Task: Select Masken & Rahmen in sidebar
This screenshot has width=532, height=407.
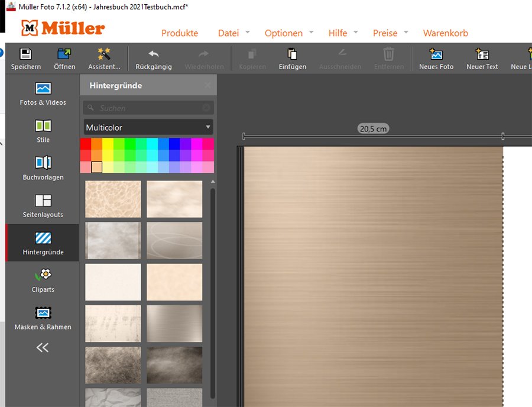Action: click(x=43, y=318)
